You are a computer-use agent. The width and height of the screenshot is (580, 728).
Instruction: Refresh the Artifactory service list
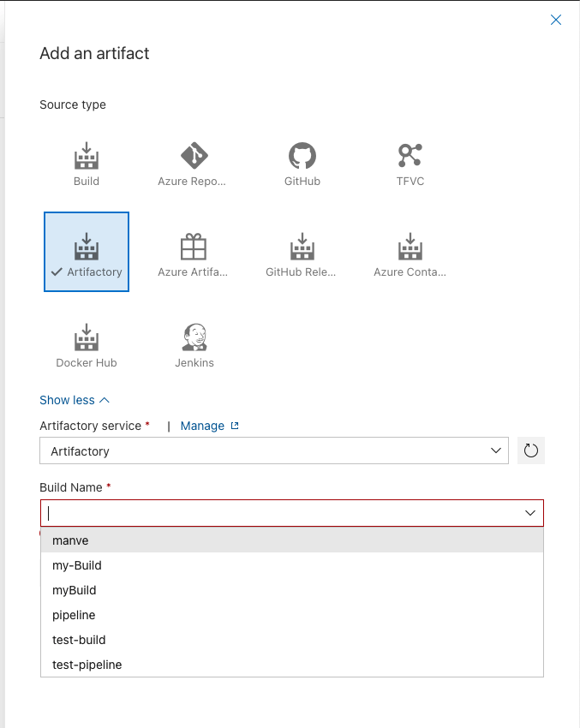click(x=531, y=451)
